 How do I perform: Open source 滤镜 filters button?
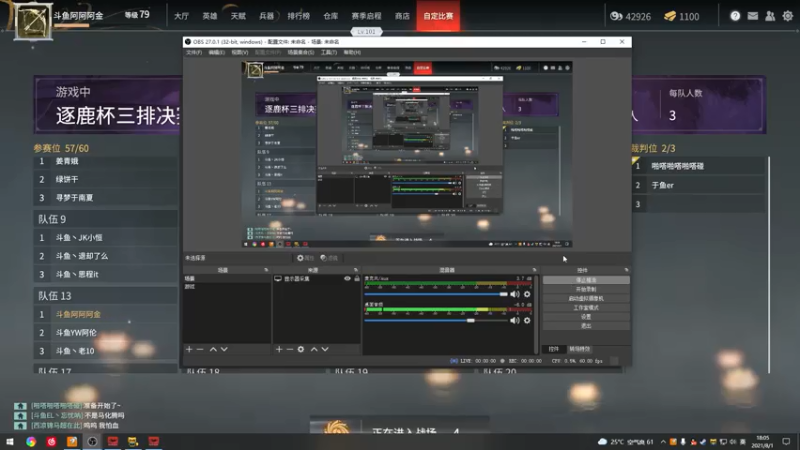click(329, 258)
